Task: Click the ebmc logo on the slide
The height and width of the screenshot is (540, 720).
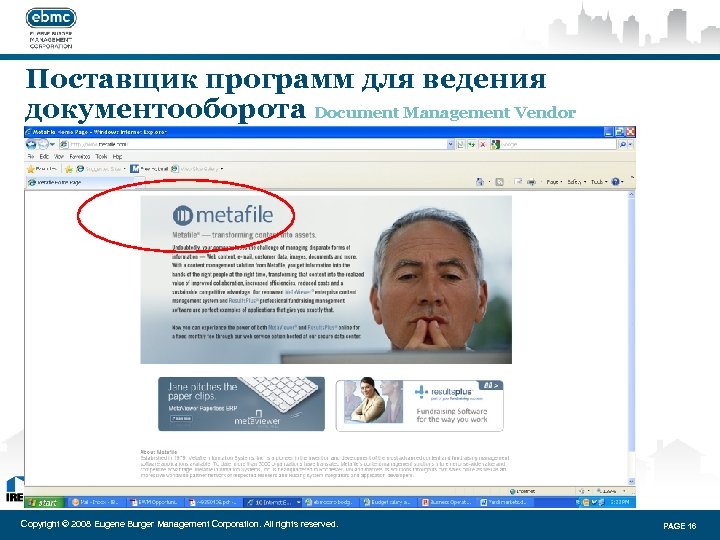Action: click(x=51, y=18)
